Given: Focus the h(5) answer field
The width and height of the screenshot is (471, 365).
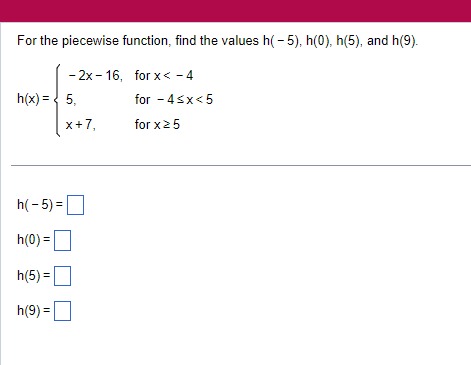Looking at the screenshot, I should point(62,276).
